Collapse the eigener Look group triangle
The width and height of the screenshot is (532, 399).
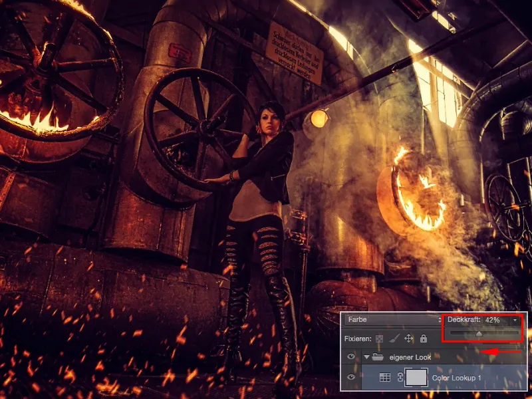click(366, 357)
